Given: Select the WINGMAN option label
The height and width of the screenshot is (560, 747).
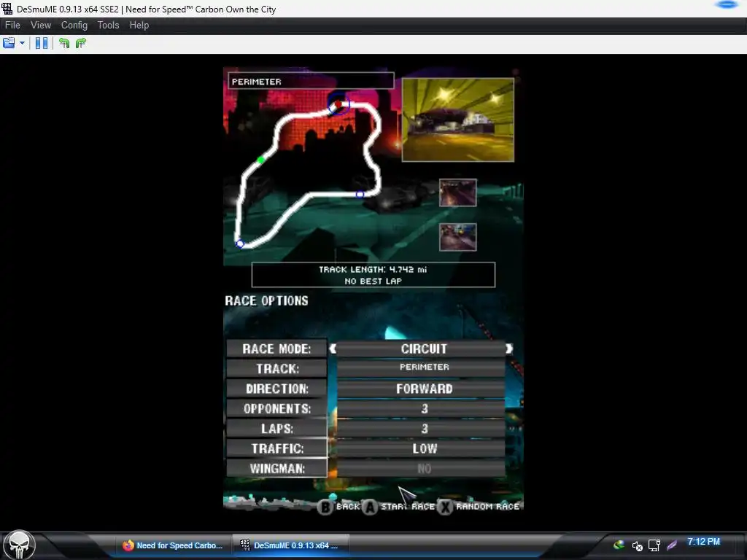Looking at the screenshot, I should pos(276,469).
